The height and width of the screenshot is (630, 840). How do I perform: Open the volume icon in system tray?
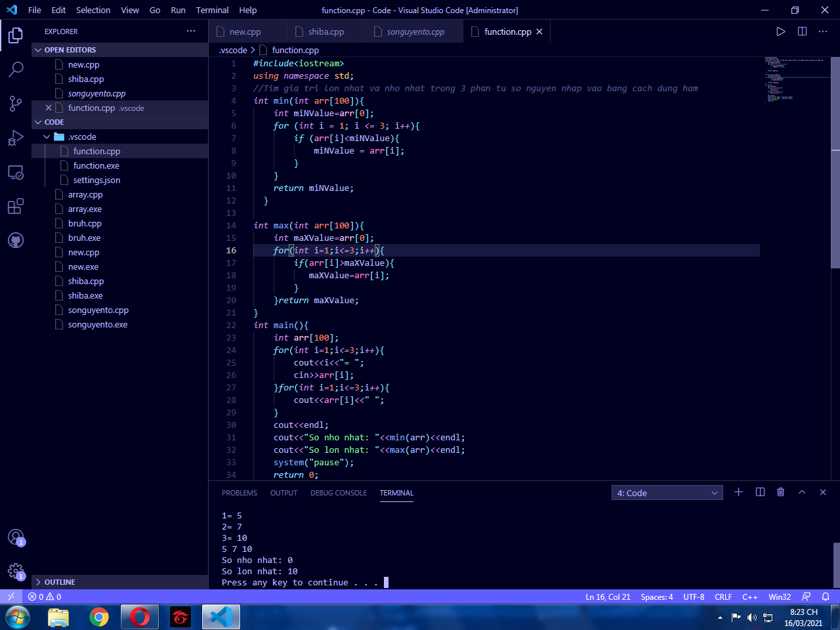[x=752, y=618]
